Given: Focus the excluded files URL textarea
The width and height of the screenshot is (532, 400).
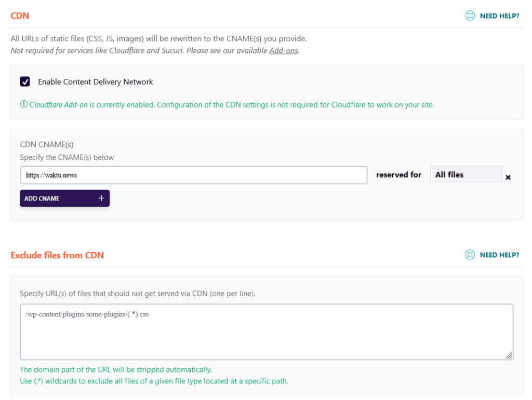Looking at the screenshot, I should coord(267,331).
